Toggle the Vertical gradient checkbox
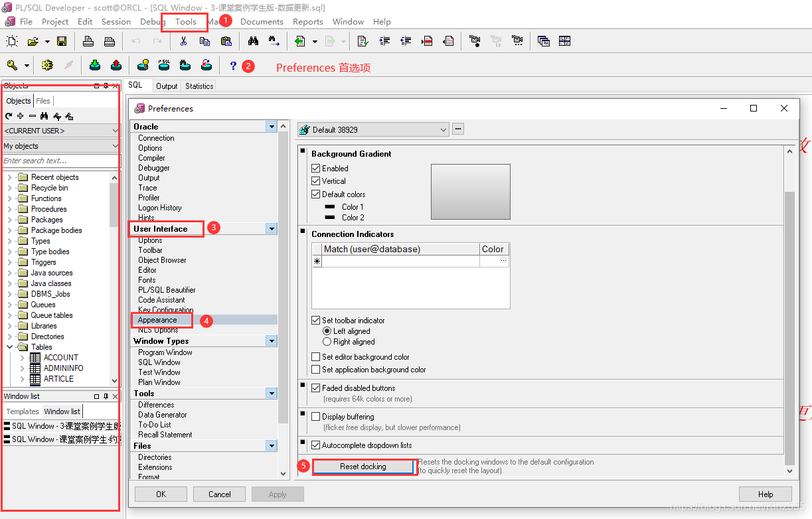This screenshot has width=812, height=519. (x=316, y=181)
